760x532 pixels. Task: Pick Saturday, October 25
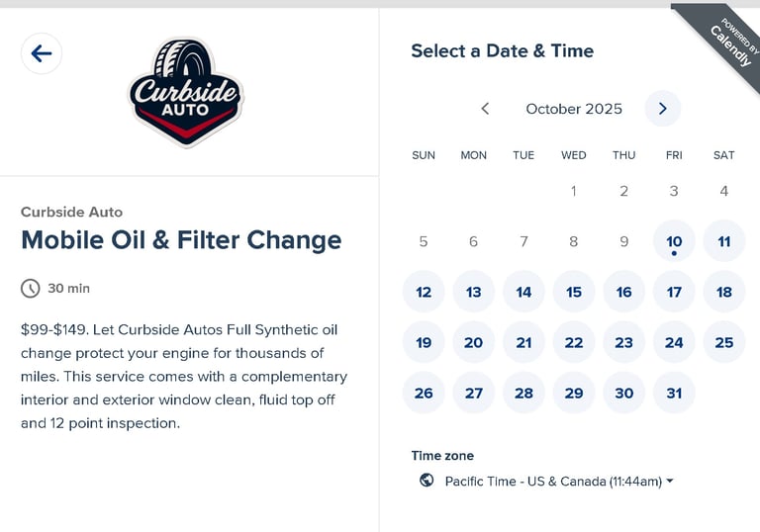pos(724,342)
